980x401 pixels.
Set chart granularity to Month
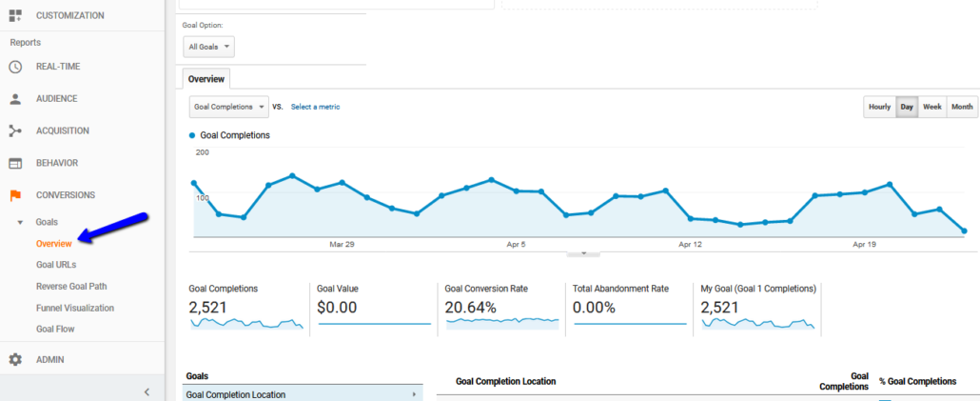pos(962,107)
